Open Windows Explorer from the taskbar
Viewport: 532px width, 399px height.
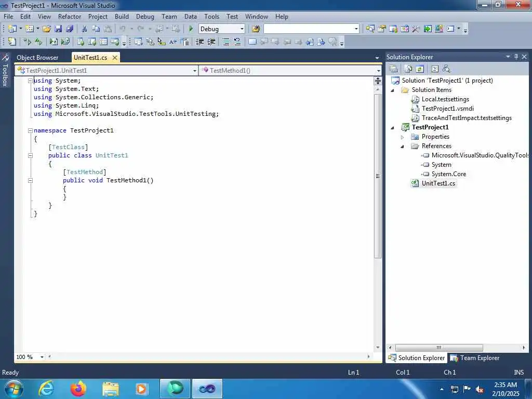[110, 389]
